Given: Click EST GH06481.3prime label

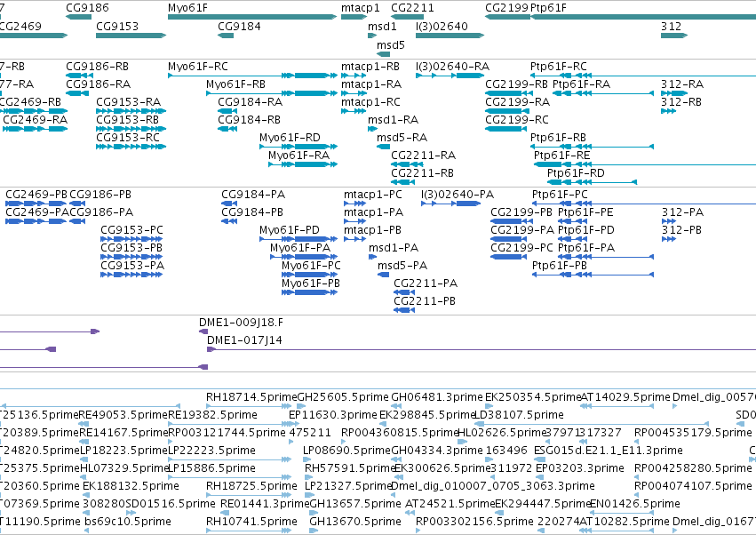Looking at the screenshot, I should (x=437, y=396).
